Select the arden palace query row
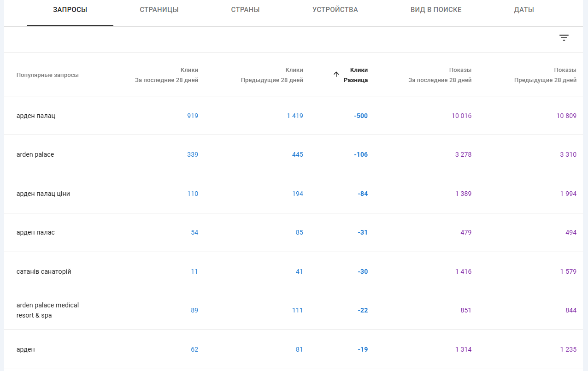This screenshot has width=588, height=371. tap(35, 154)
